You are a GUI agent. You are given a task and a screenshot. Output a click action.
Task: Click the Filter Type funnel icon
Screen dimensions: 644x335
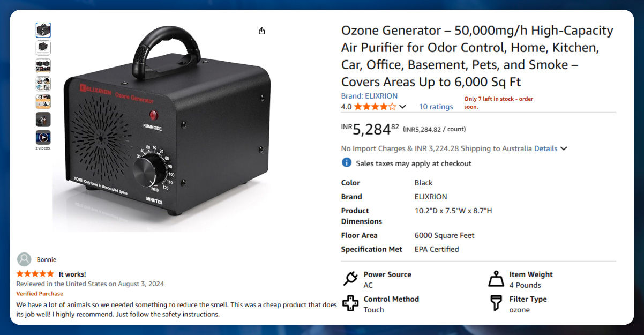pyautogui.click(x=496, y=303)
